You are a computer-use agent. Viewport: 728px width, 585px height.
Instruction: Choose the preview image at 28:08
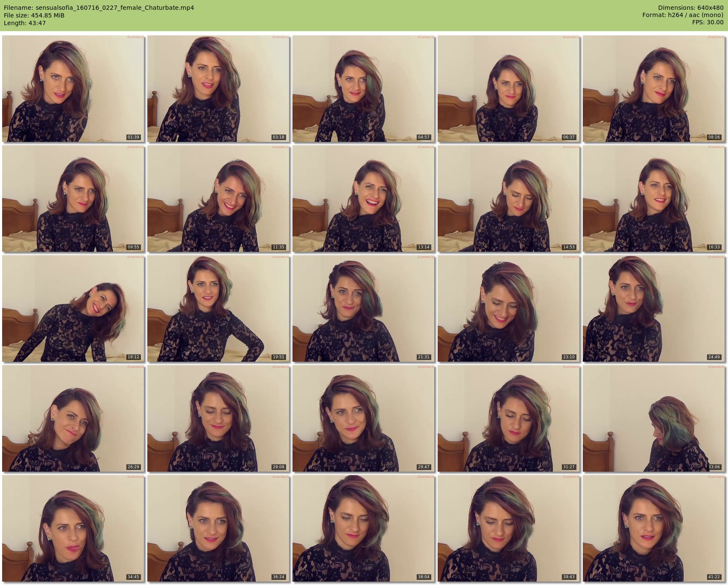(x=218, y=418)
